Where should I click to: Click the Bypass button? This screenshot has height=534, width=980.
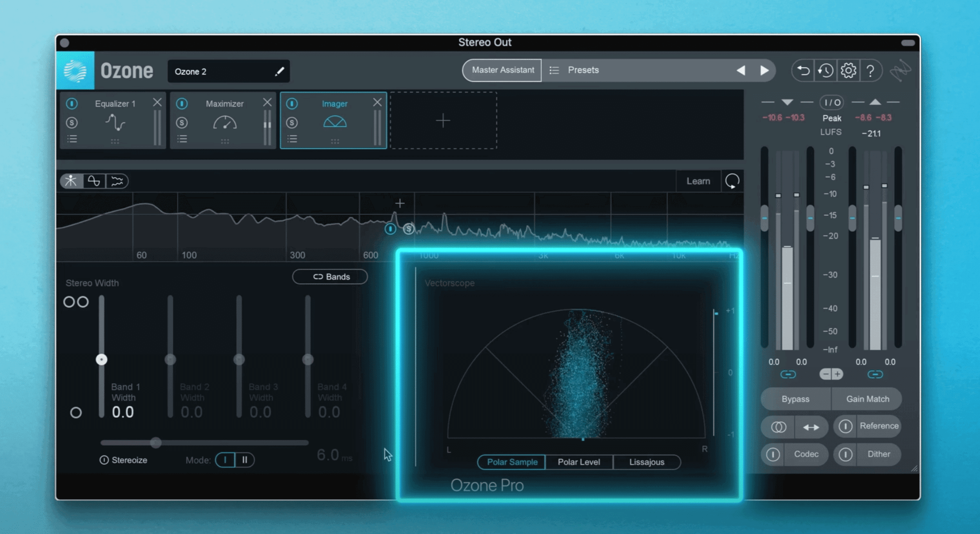tap(795, 399)
